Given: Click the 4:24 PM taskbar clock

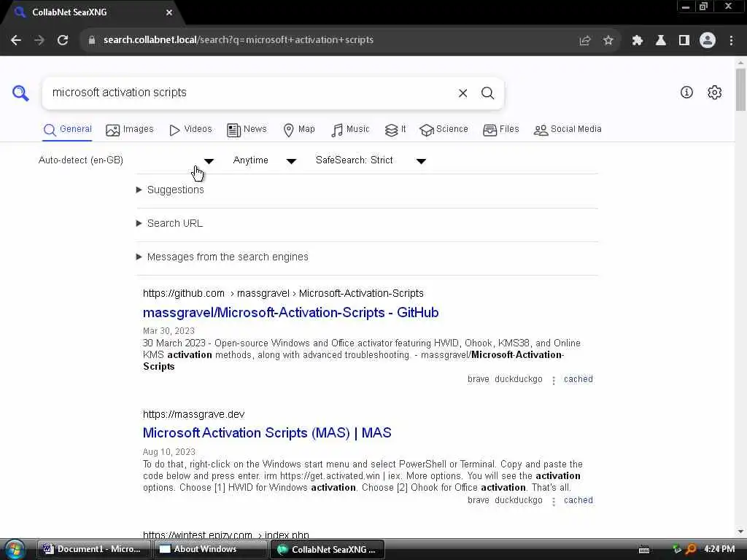Looking at the screenshot, I should [719, 549].
